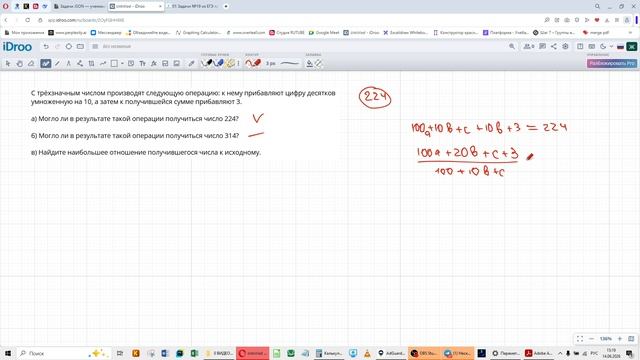The image size is (640, 360).
Task: Activate the freehand pen tool
Action: point(45,64)
